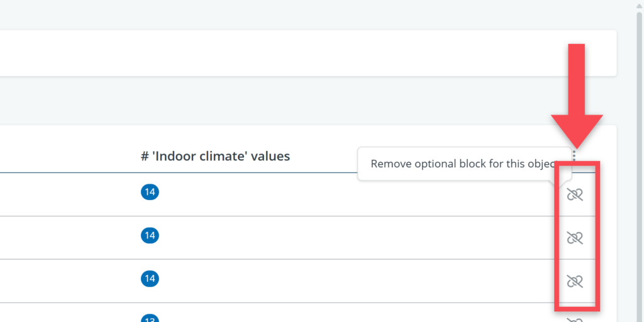Click the red highlight box's bottom edge
The image size is (644, 322).
577,308
